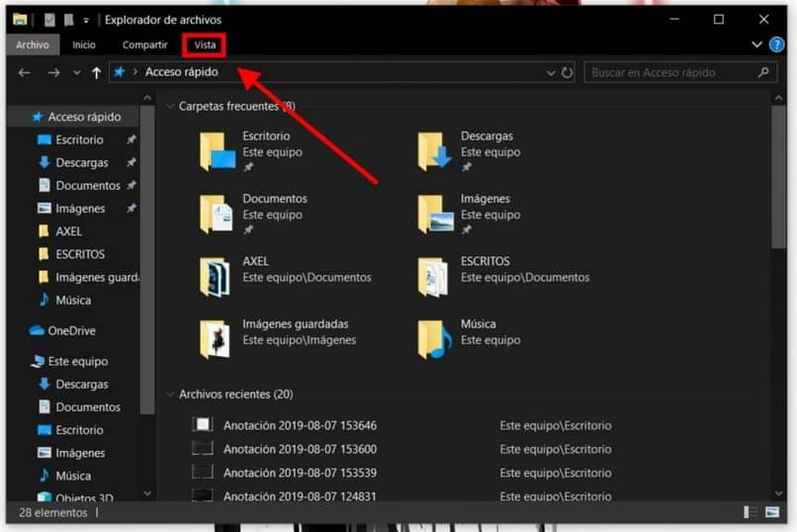797x532 pixels.
Task: Click the Buscar en Acceso rápido field
Action: pyautogui.click(x=680, y=72)
